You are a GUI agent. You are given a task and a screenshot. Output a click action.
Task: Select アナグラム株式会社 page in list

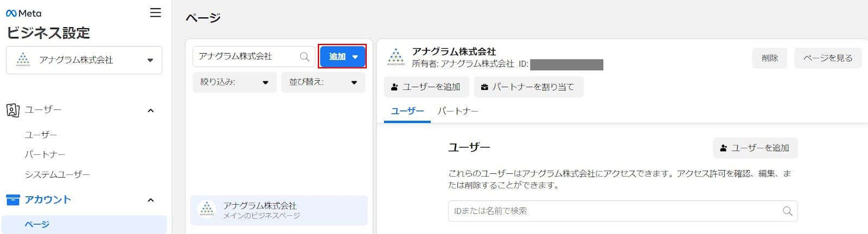tap(279, 210)
